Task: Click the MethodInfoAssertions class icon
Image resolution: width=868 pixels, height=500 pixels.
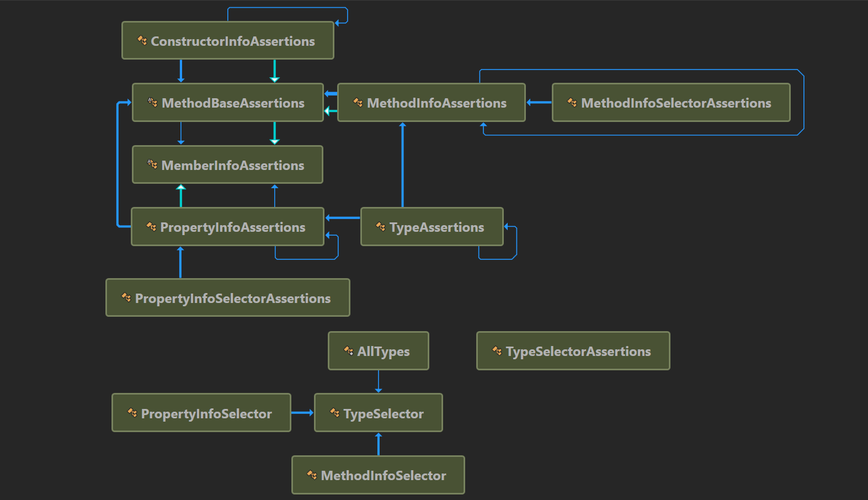Action: 358,102
